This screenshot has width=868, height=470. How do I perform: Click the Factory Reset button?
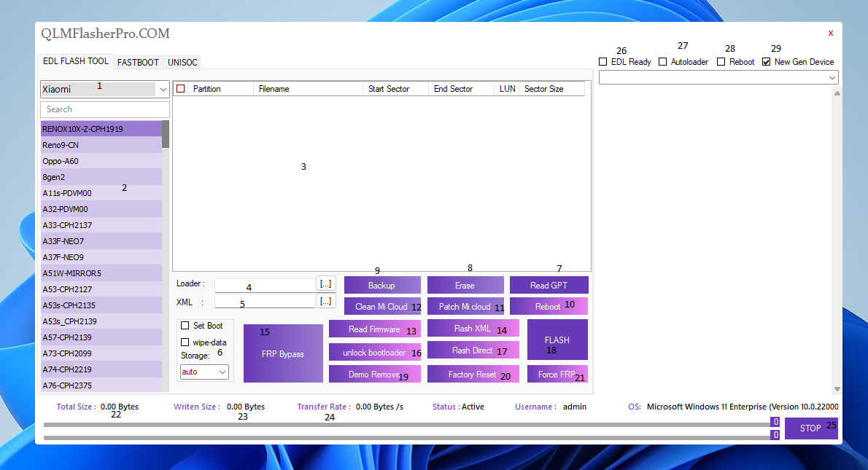pyautogui.click(x=473, y=375)
